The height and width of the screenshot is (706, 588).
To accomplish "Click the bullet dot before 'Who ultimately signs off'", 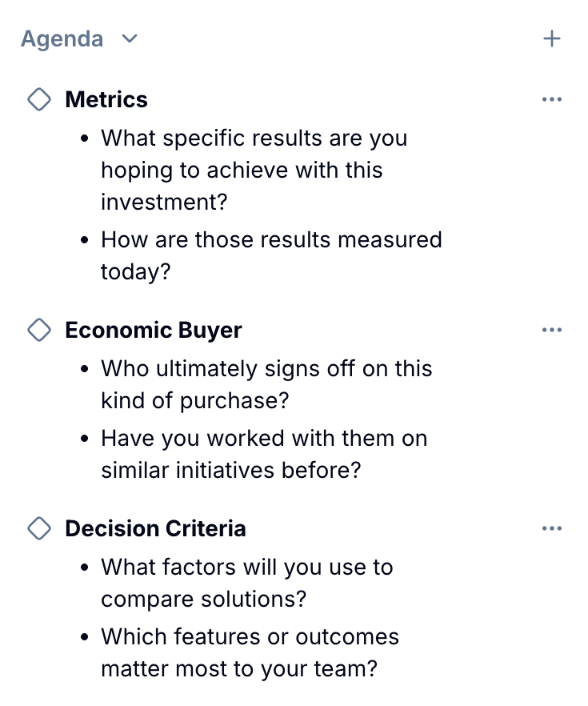I will [x=86, y=369].
